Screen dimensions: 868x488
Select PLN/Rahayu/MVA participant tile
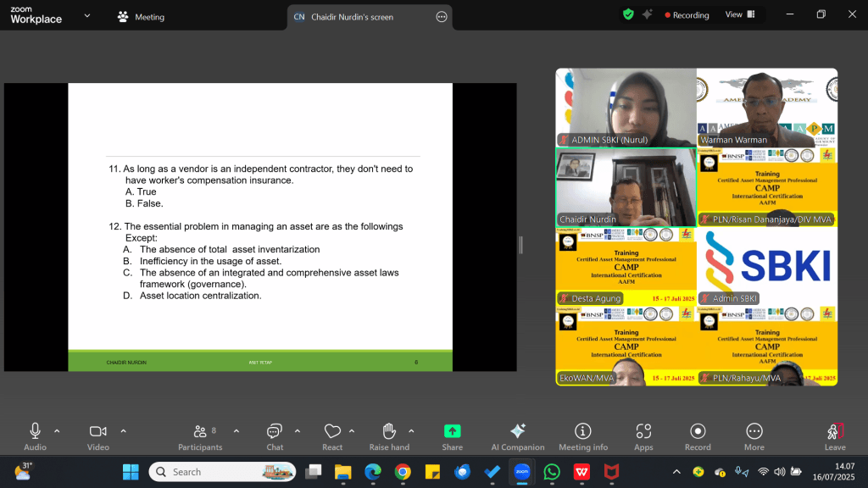(x=766, y=346)
